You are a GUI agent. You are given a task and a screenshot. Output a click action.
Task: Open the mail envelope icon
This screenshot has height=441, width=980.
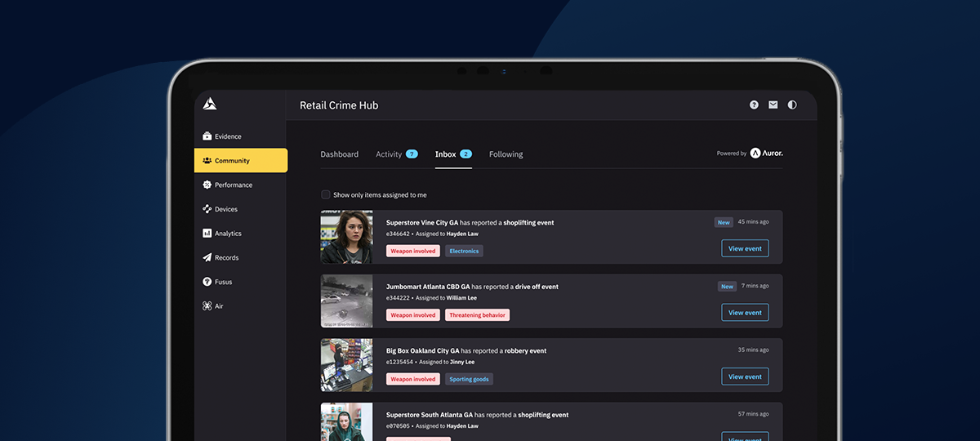click(x=773, y=105)
